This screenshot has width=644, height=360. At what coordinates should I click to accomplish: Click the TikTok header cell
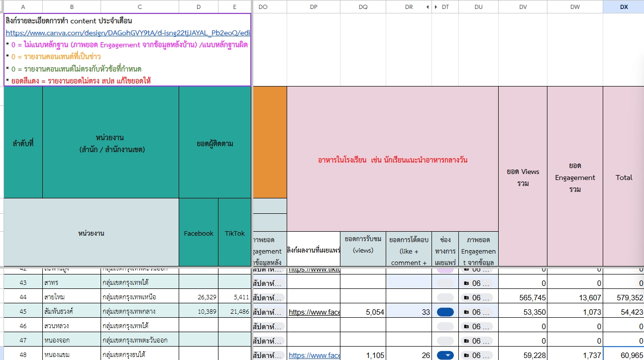(x=235, y=233)
